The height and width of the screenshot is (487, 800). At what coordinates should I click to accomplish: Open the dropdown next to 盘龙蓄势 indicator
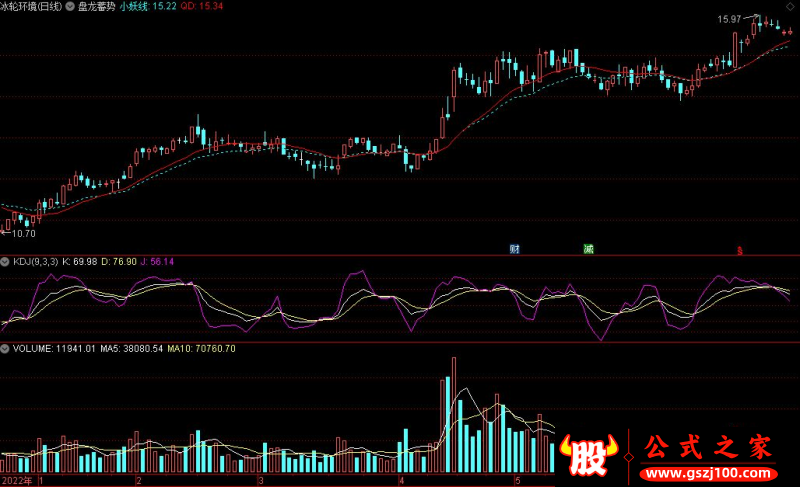pos(70,6)
